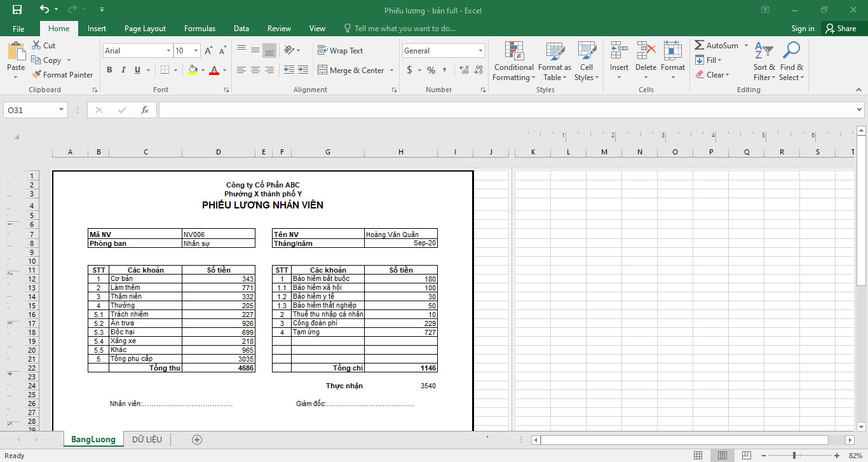Decrease the decimal places
Screen dimensions: 868x462
[x=478, y=70]
